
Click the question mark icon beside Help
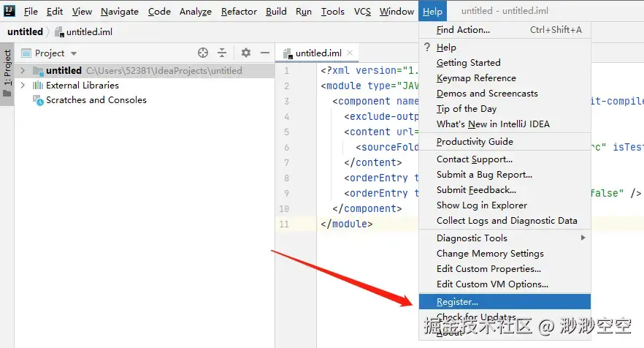(427, 47)
